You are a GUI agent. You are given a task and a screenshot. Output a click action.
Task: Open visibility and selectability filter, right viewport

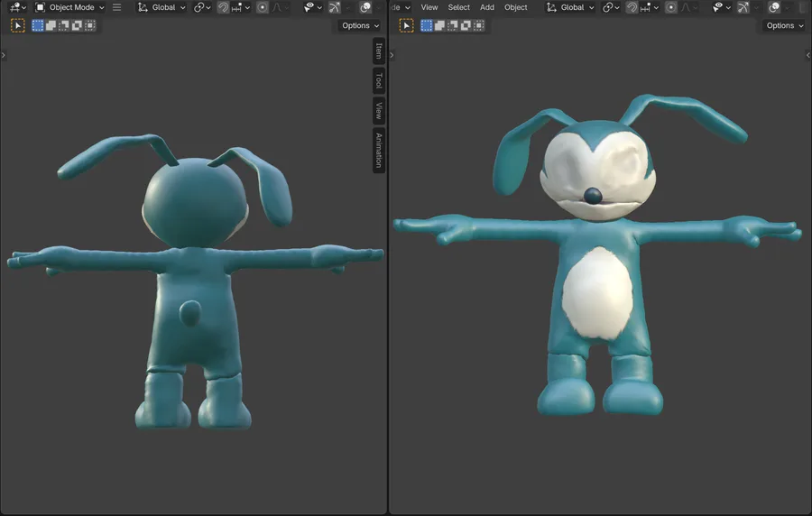coord(722,7)
